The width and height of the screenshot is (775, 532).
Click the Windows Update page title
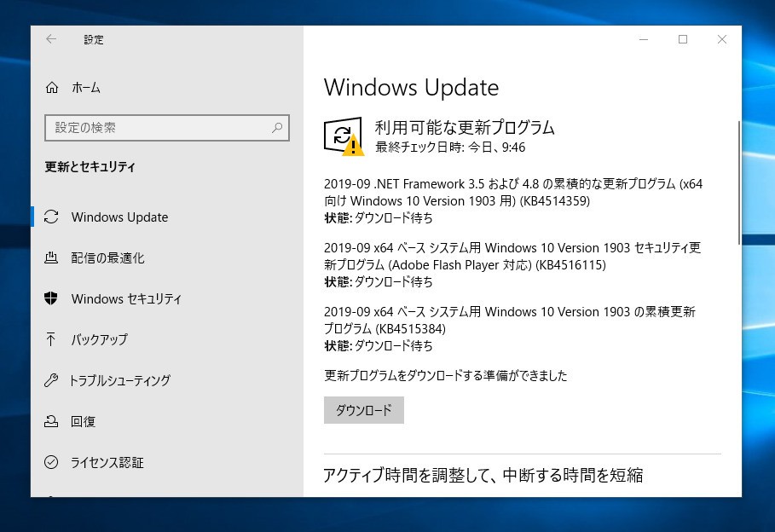pos(411,88)
